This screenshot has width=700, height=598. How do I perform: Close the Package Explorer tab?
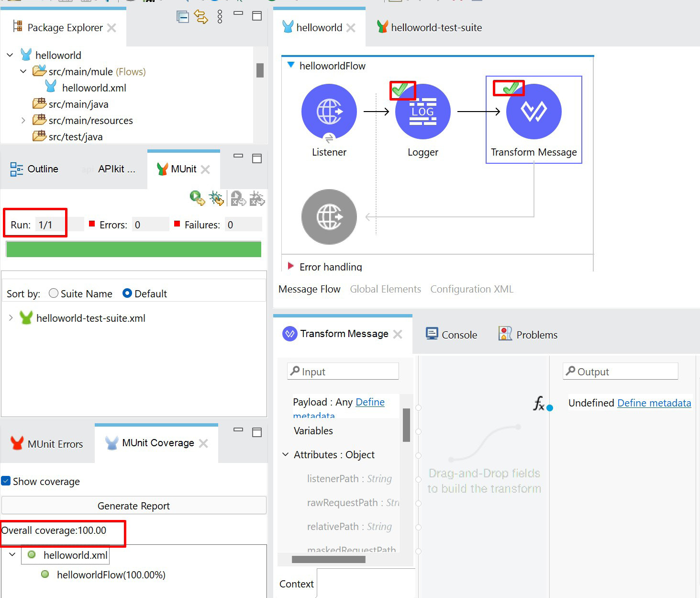tap(111, 28)
